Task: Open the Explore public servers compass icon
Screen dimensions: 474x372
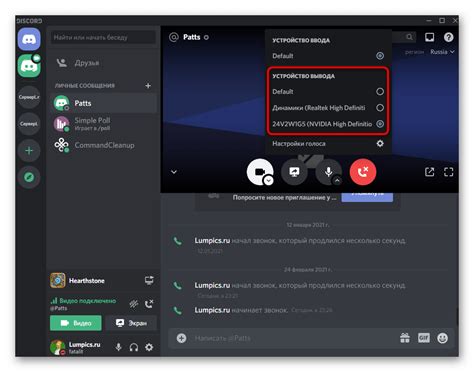Action: click(29, 177)
